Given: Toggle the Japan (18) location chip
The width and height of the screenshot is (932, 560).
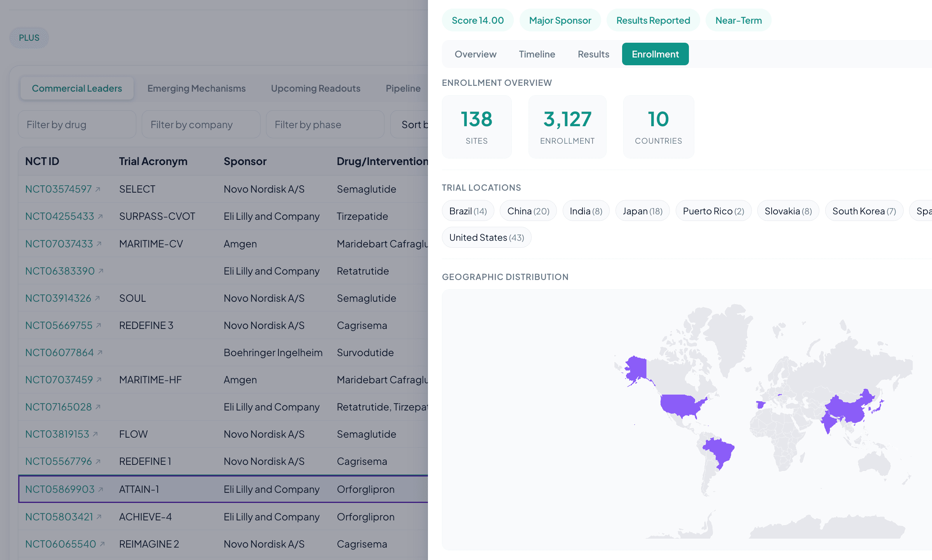Looking at the screenshot, I should 642,211.
